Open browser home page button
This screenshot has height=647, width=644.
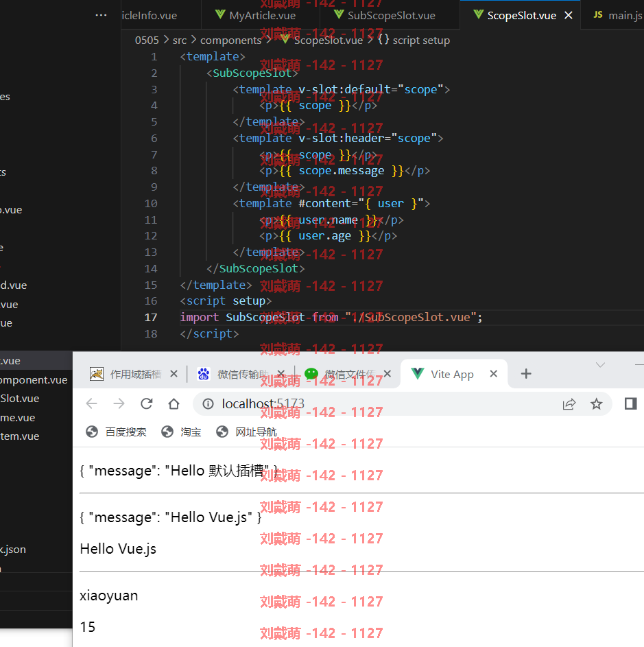tap(174, 403)
